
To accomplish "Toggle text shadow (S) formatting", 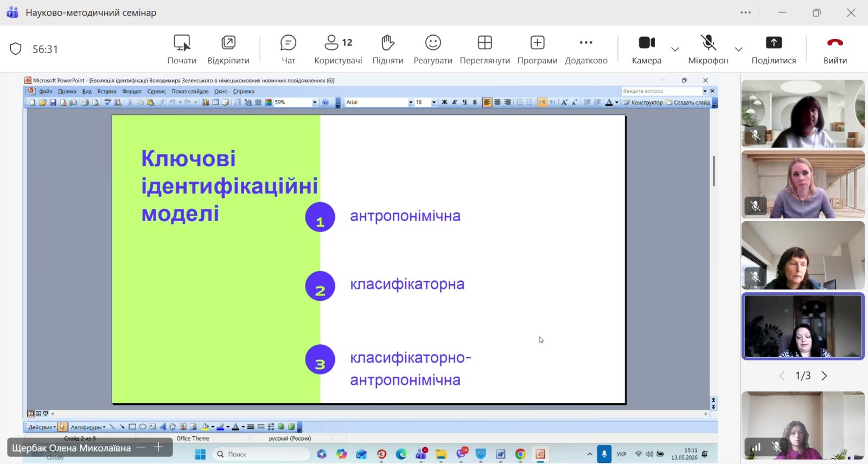I will point(475,102).
